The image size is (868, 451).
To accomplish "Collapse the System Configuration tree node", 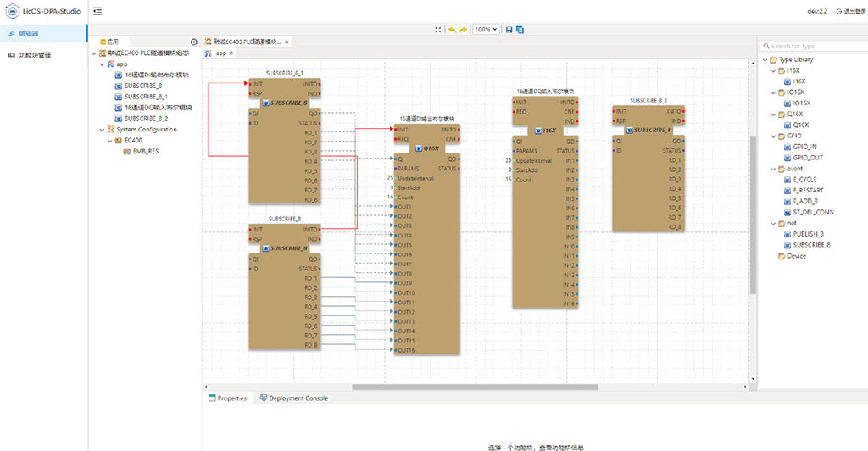I will 103,130.
